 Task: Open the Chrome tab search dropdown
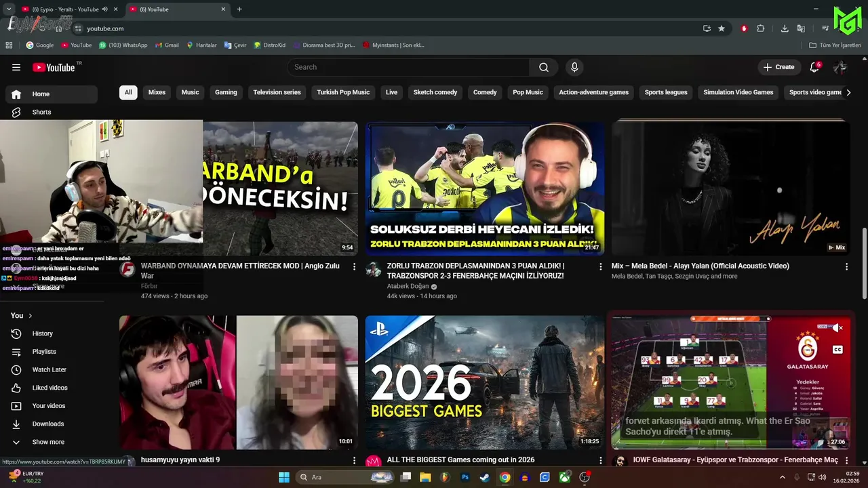pyautogui.click(x=8, y=9)
